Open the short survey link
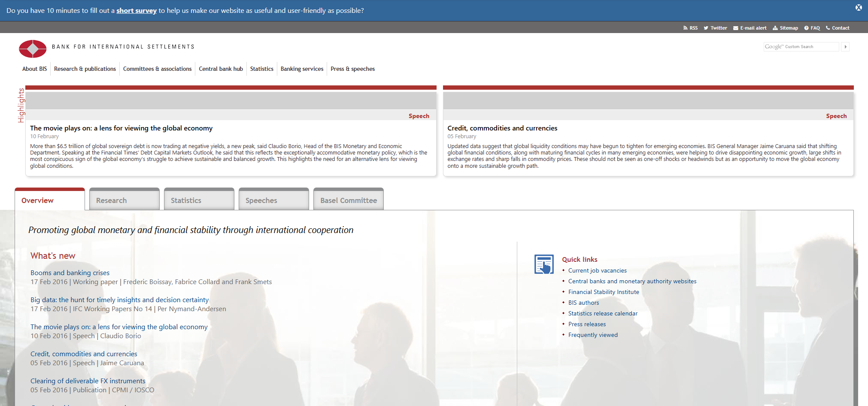The image size is (868, 406). (x=137, y=10)
